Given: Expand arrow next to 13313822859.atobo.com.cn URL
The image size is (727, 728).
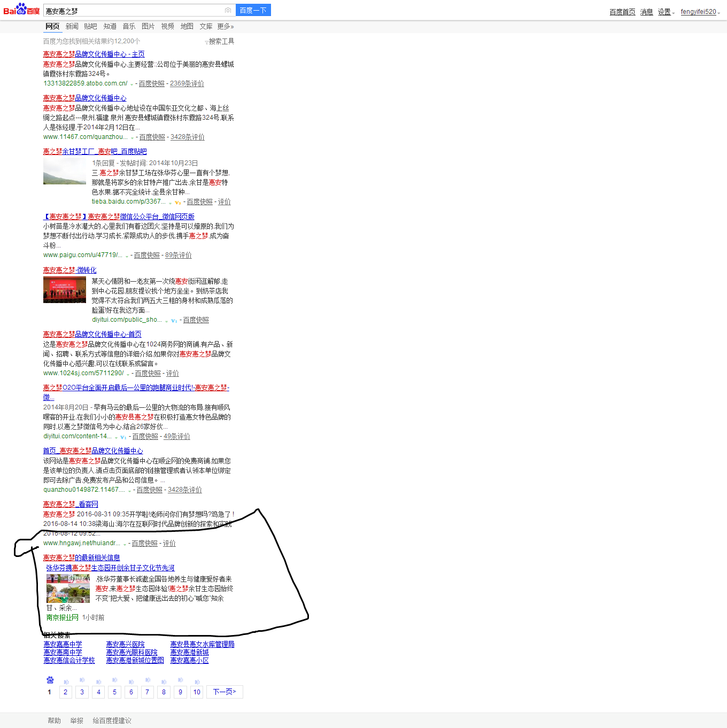Looking at the screenshot, I should point(132,84).
